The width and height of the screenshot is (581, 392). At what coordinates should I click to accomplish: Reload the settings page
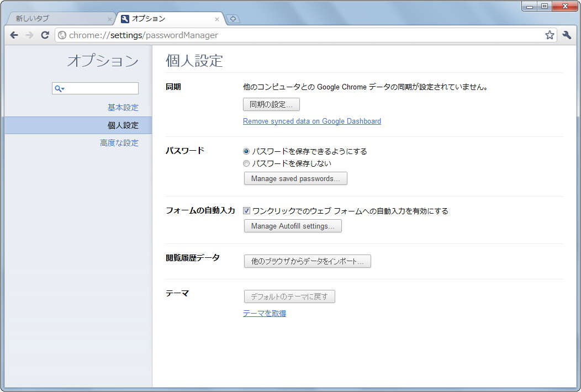45,35
